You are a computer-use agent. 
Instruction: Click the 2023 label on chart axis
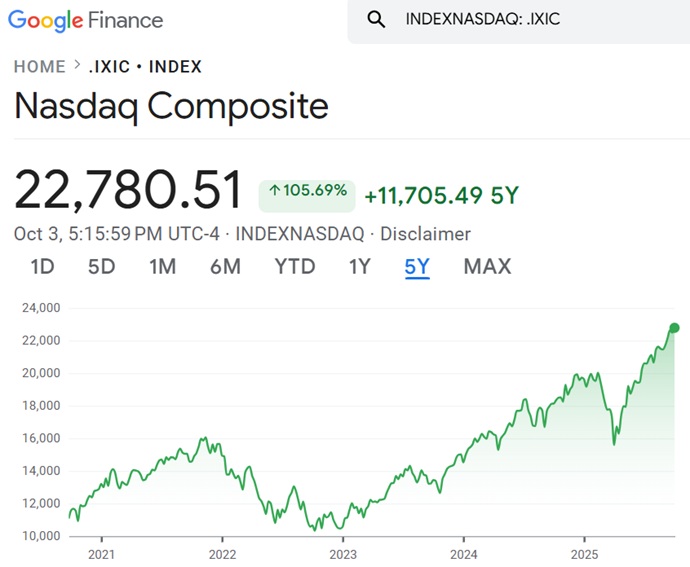[x=343, y=554]
